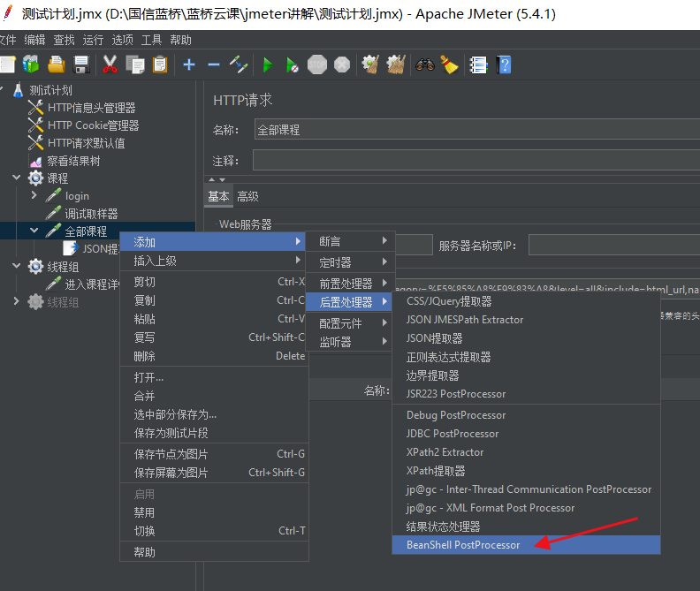The height and width of the screenshot is (591, 700).
Task: Click the 注释 comment field
Action: pyautogui.click(x=476, y=160)
